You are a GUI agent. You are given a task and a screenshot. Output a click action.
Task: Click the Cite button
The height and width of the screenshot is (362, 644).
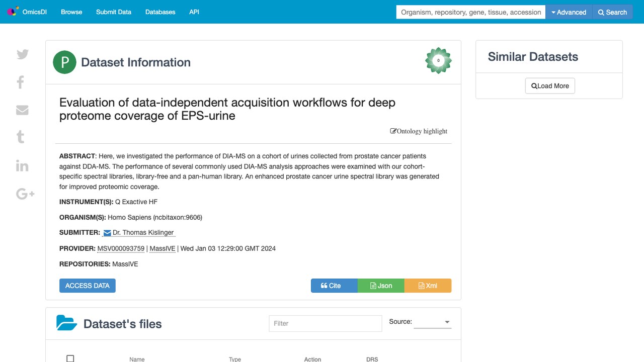pyautogui.click(x=334, y=286)
